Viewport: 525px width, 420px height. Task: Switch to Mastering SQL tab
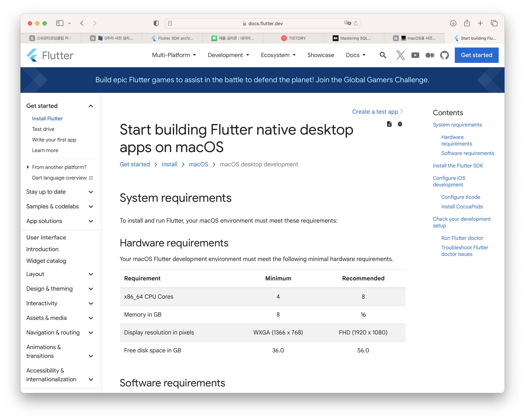click(354, 38)
